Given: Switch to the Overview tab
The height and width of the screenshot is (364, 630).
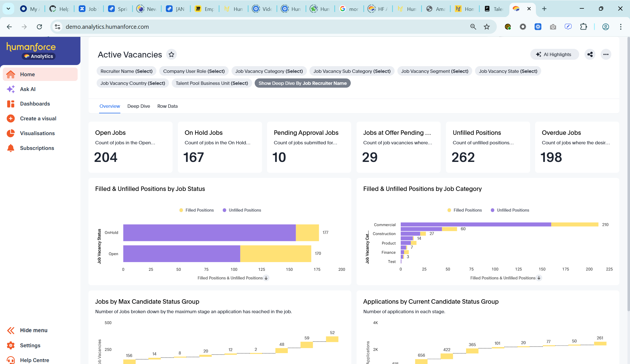Looking at the screenshot, I should (x=110, y=106).
